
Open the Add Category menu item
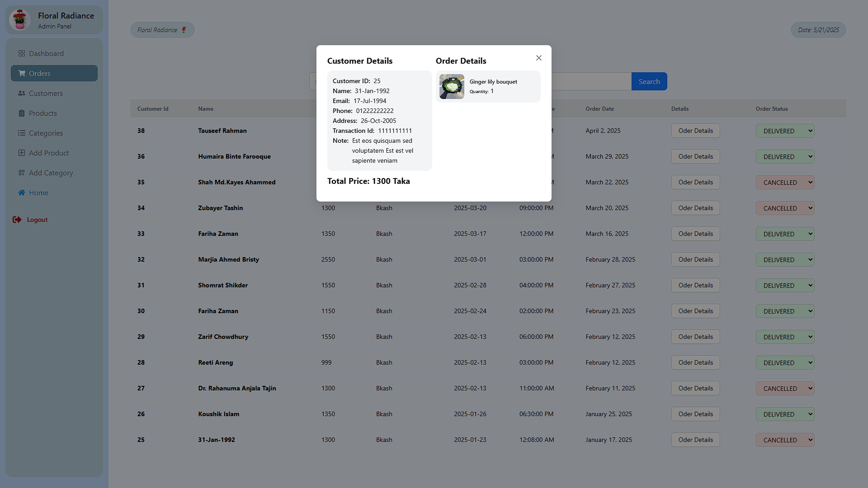tap(51, 173)
